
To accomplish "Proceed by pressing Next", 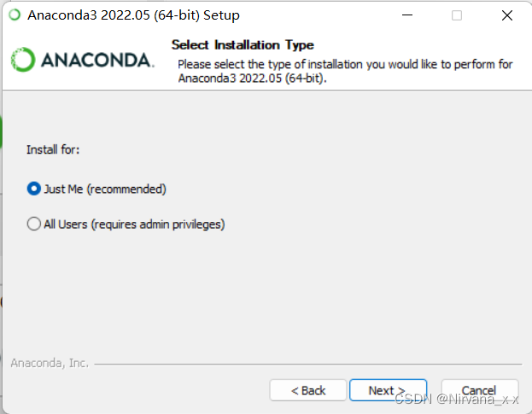I will [x=388, y=390].
